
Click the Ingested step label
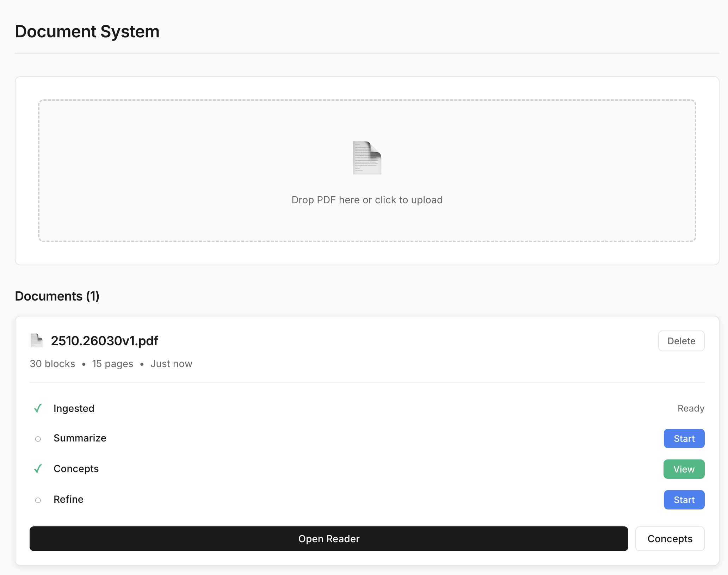click(74, 408)
